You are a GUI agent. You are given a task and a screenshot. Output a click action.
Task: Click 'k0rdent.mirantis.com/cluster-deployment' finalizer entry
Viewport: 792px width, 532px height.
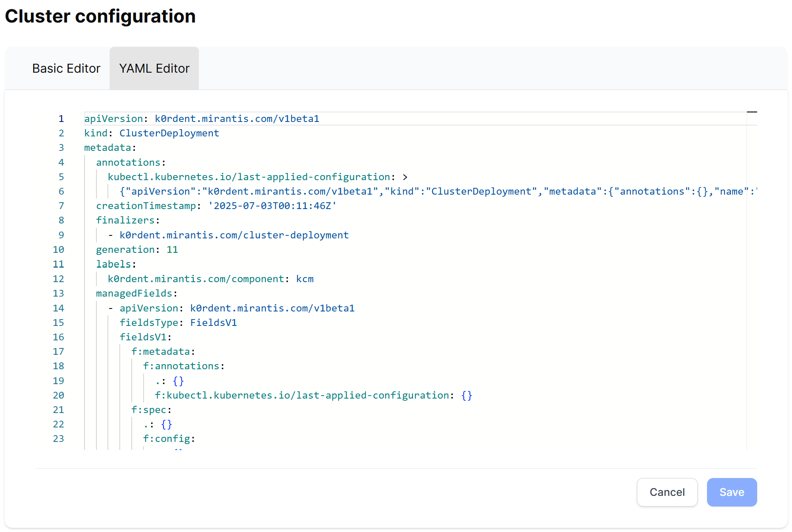pos(234,235)
